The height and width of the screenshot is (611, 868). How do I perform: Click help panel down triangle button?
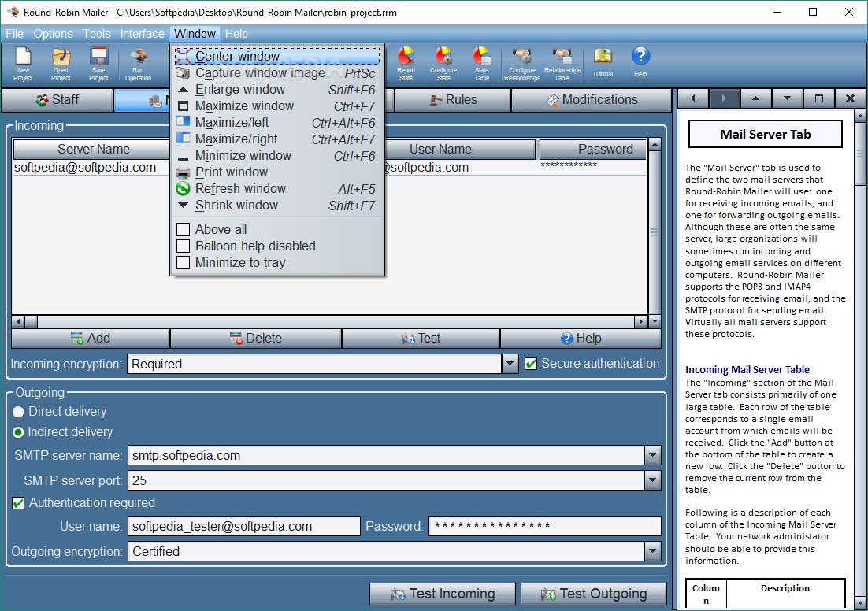[x=787, y=99]
